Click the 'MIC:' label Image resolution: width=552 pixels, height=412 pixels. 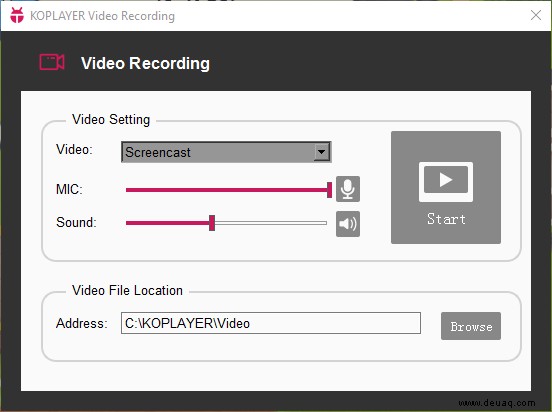tap(69, 189)
